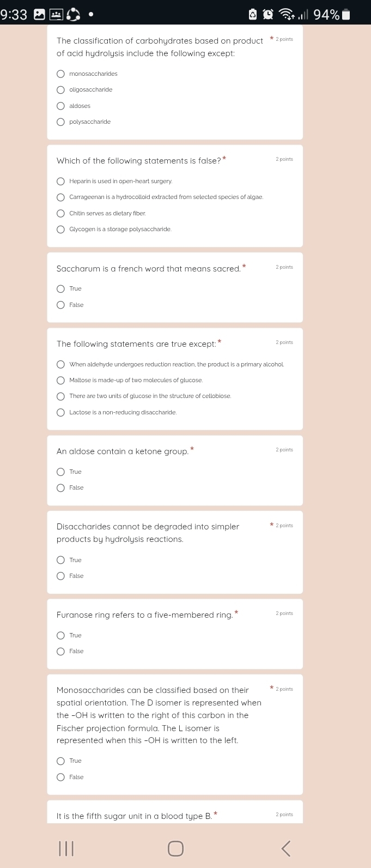Tap the battery indicator icon
This screenshot has width=371, height=868.
point(346,15)
